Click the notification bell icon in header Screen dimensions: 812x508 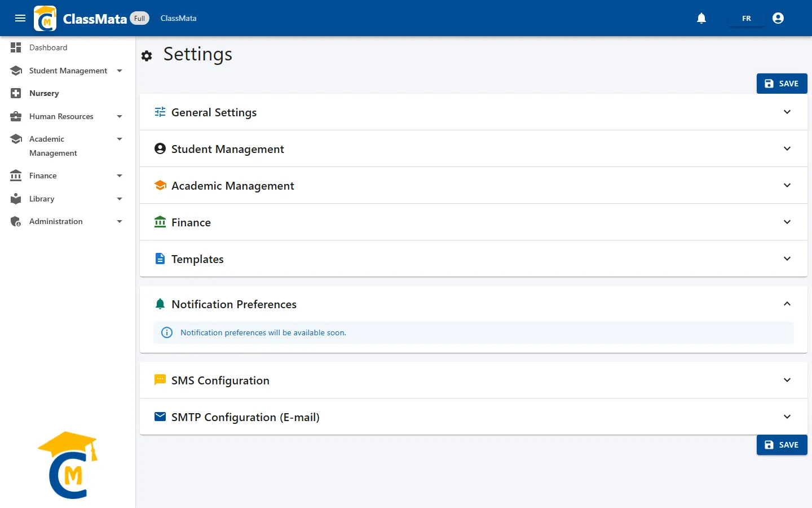point(701,18)
